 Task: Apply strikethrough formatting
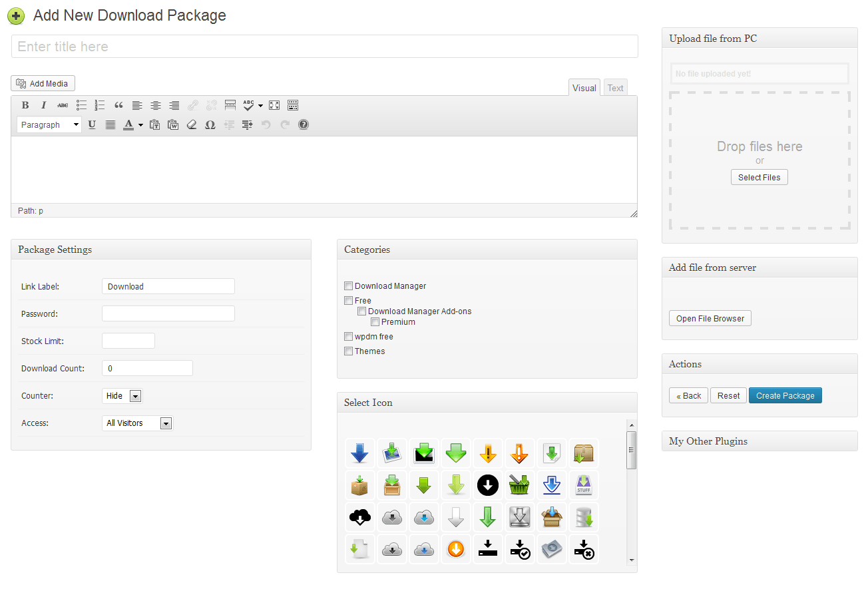pos(63,105)
